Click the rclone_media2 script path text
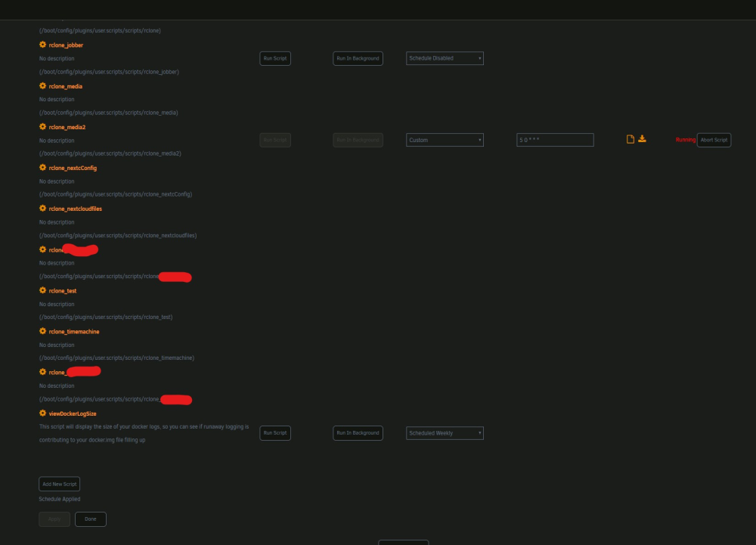The width and height of the screenshot is (756, 545). point(110,153)
